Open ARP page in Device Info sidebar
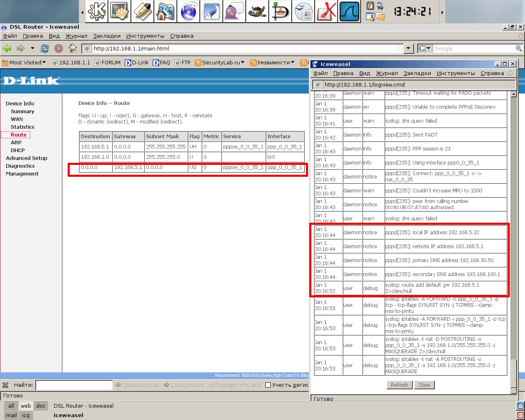 [16, 143]
